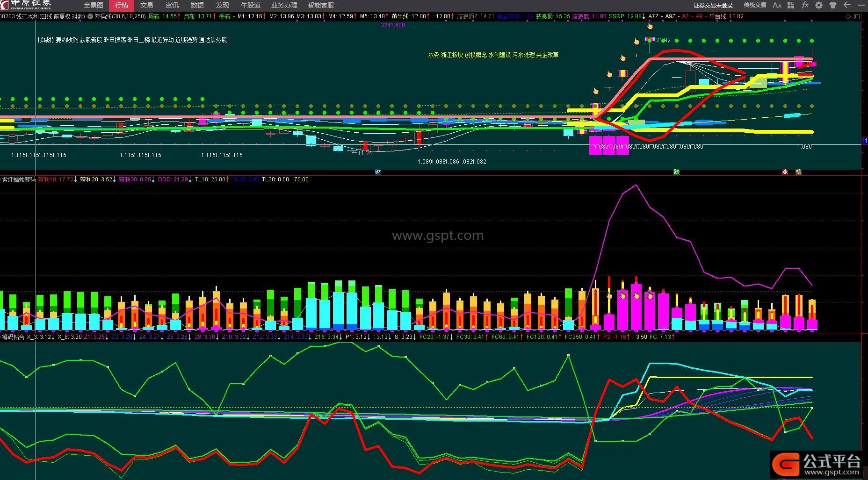Click the 最近异动 tag
The width and height of the screenshot is (868, 480).
162,40
